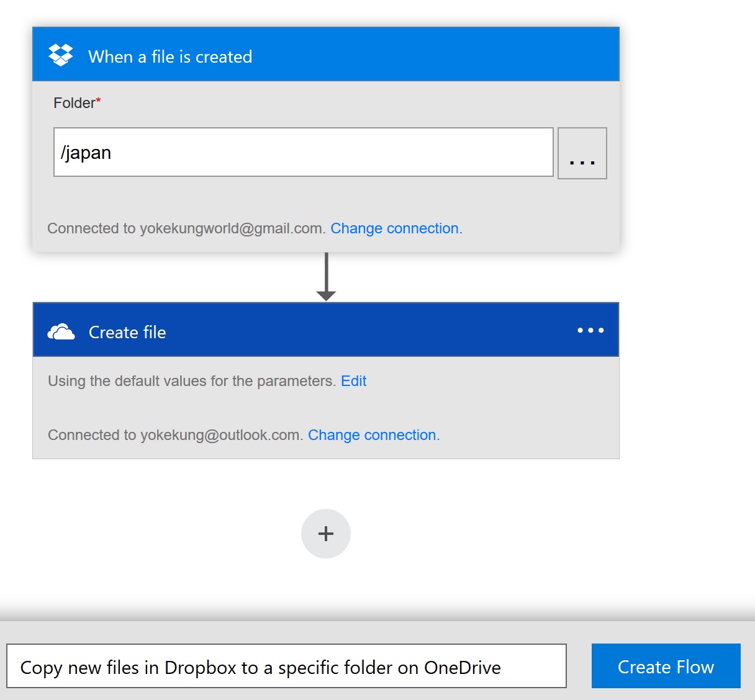Click 'Connected to yokekungworld@gmail.com' text
Screen dimensions: 755x700
186,228
